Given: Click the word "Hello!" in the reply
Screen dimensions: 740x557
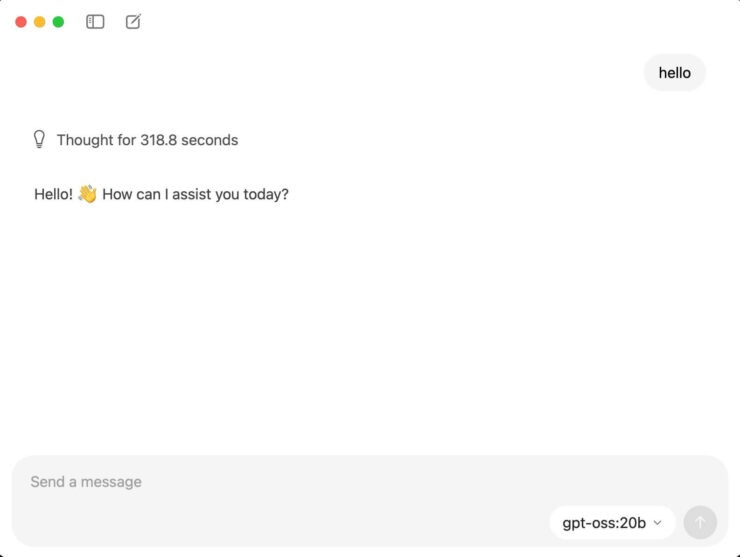Looking at the screenshot, I should click(53, 194).
